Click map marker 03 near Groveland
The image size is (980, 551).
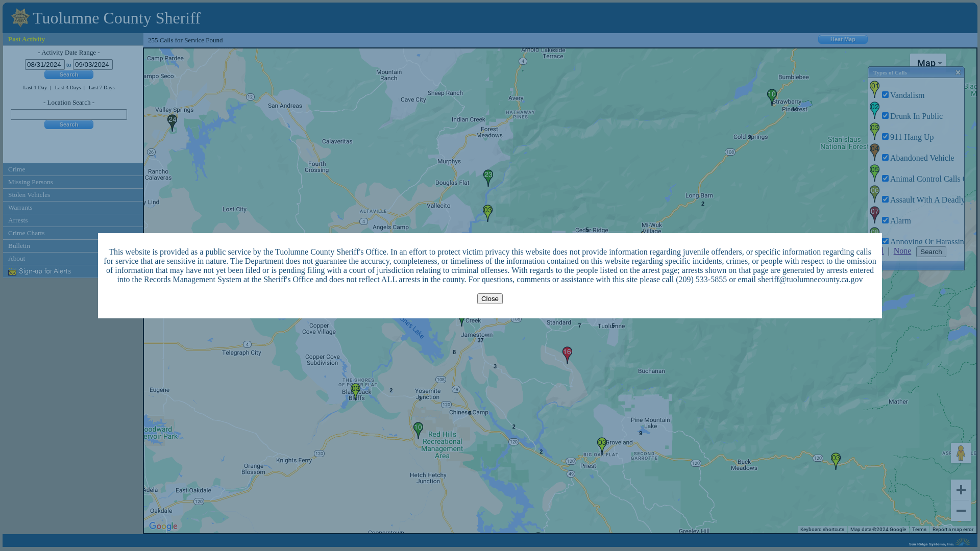click(602, 446)
